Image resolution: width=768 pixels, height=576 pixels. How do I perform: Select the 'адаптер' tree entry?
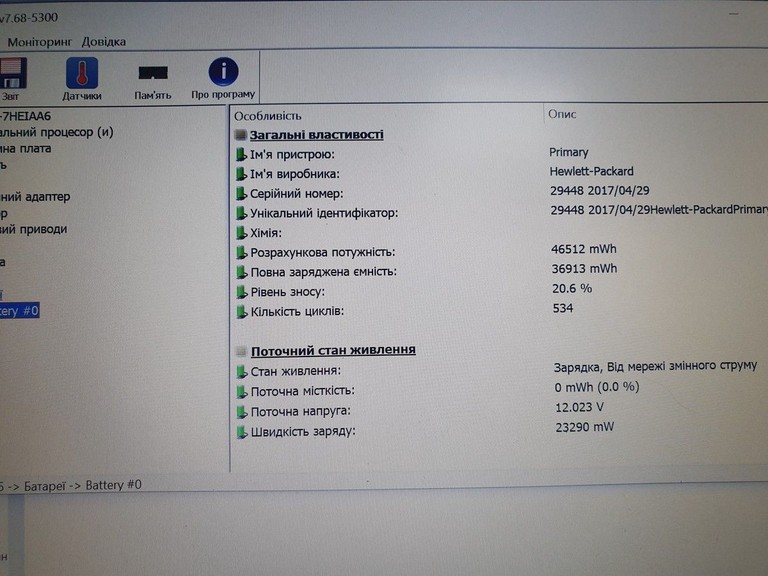point(35,197)
